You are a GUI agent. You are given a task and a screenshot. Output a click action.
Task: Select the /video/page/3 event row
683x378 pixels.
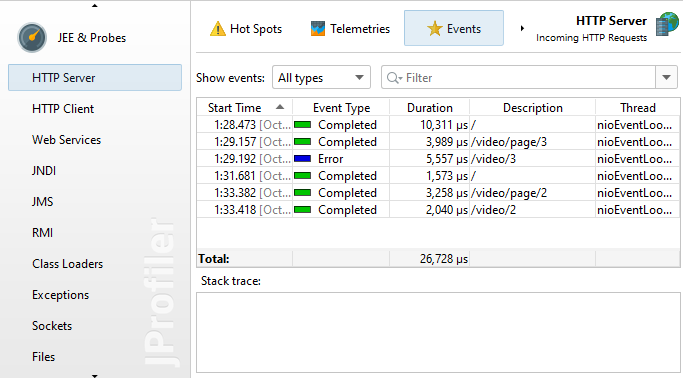[438, 142]
